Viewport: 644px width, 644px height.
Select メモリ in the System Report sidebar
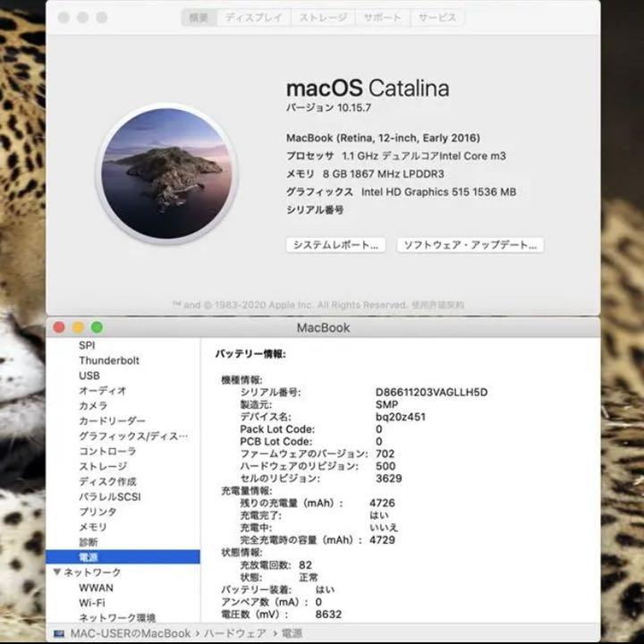[93, 527]
